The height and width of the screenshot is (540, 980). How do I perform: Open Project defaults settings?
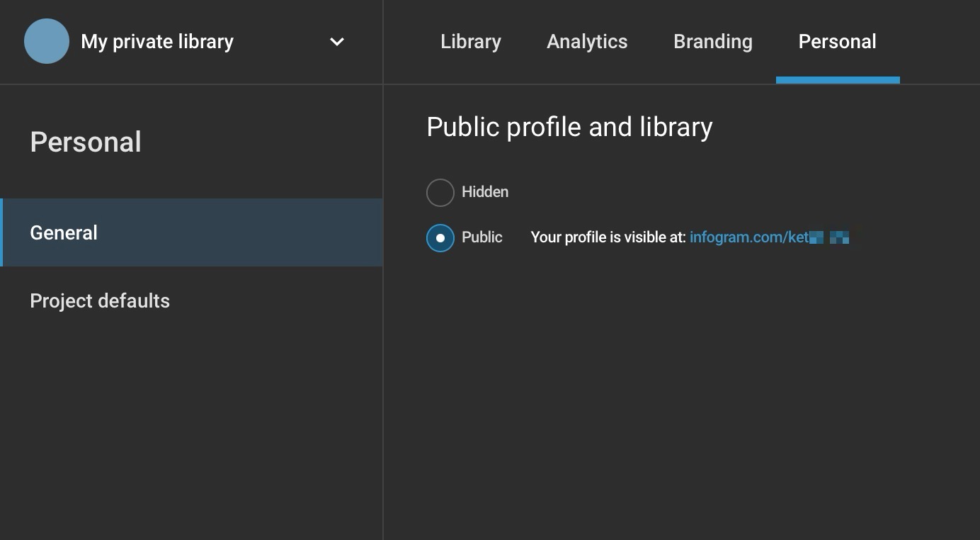point(100,300)
